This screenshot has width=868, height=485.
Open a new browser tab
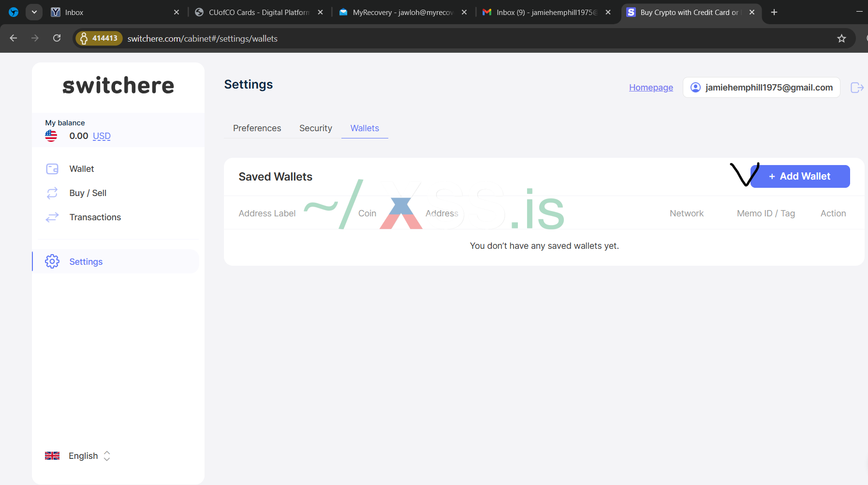point(774,12)
